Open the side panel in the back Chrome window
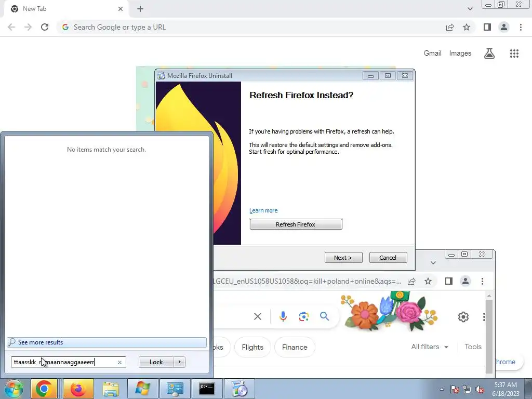532x399 pixels. 449,281
